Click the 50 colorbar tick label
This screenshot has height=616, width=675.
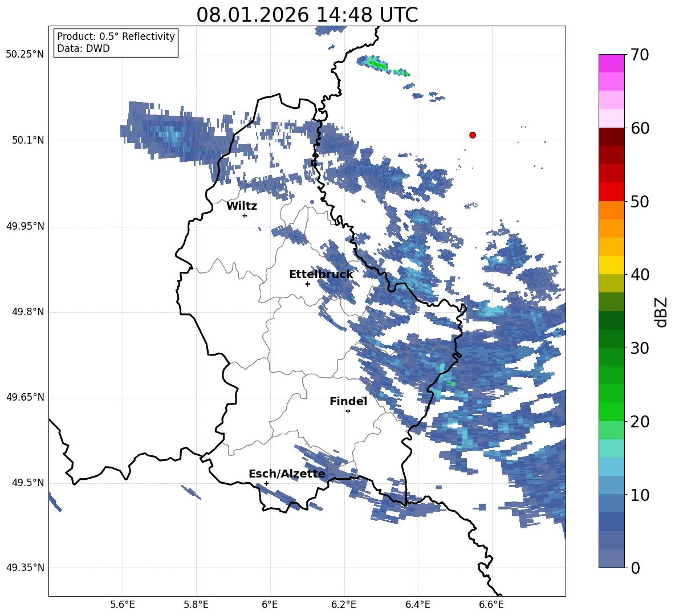[x=640, y=202]
